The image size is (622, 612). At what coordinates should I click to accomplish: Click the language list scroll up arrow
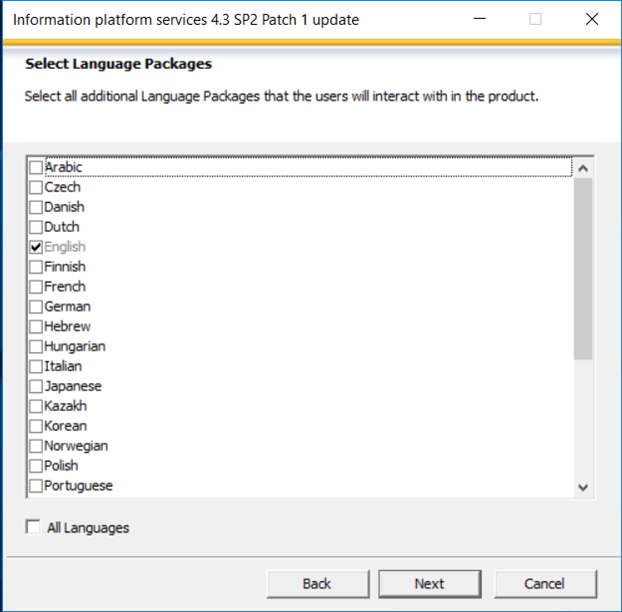(x=583, y=168)
